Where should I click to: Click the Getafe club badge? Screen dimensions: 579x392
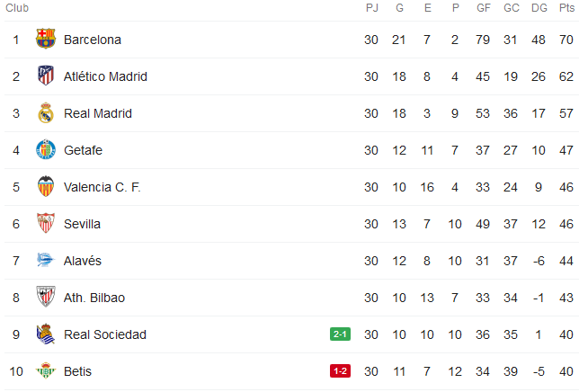click(45, 150)
